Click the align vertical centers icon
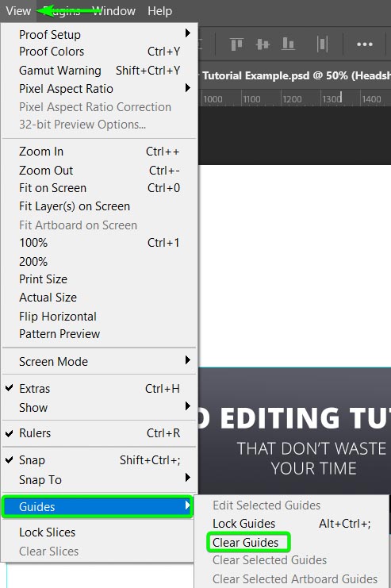This screenshot has height=588, width=391. (263, 44)
